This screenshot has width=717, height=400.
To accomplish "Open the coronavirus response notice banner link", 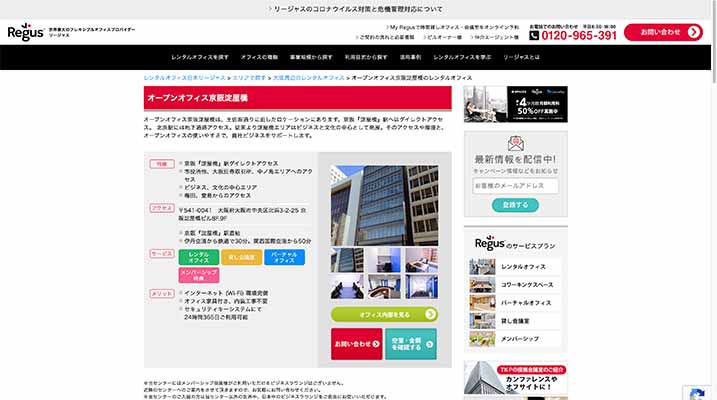I will 355,9.
